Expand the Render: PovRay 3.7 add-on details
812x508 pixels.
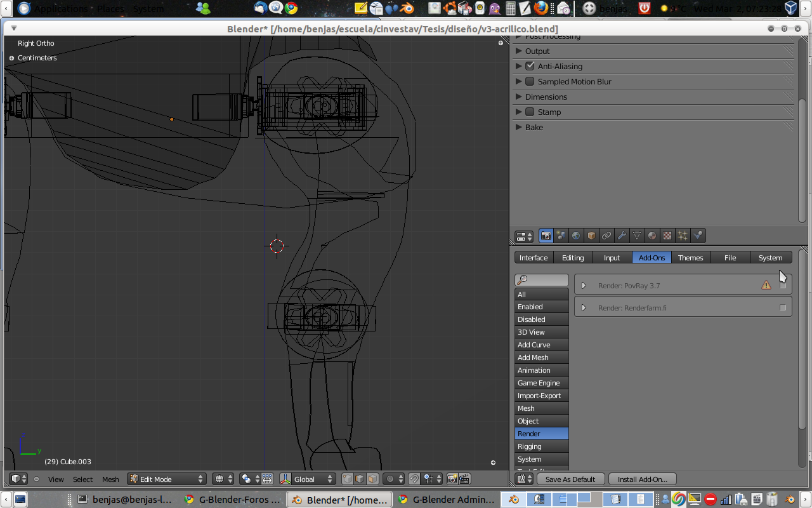click(584, 286)
